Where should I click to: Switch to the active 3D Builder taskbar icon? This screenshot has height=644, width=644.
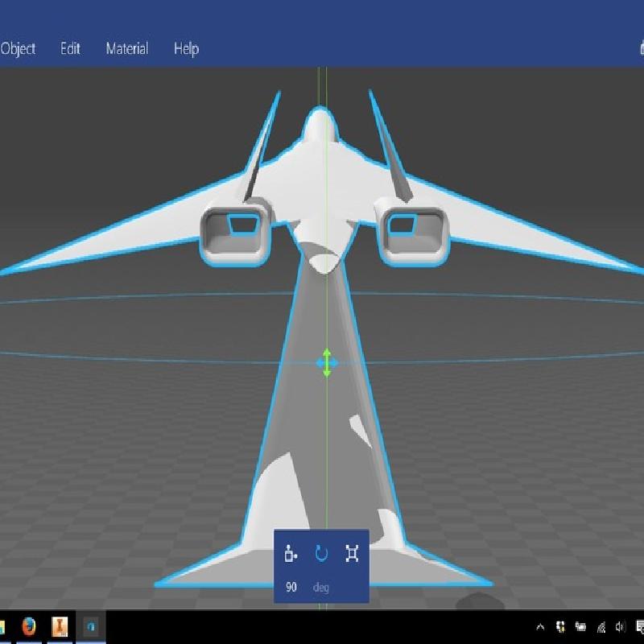(91, 626)
